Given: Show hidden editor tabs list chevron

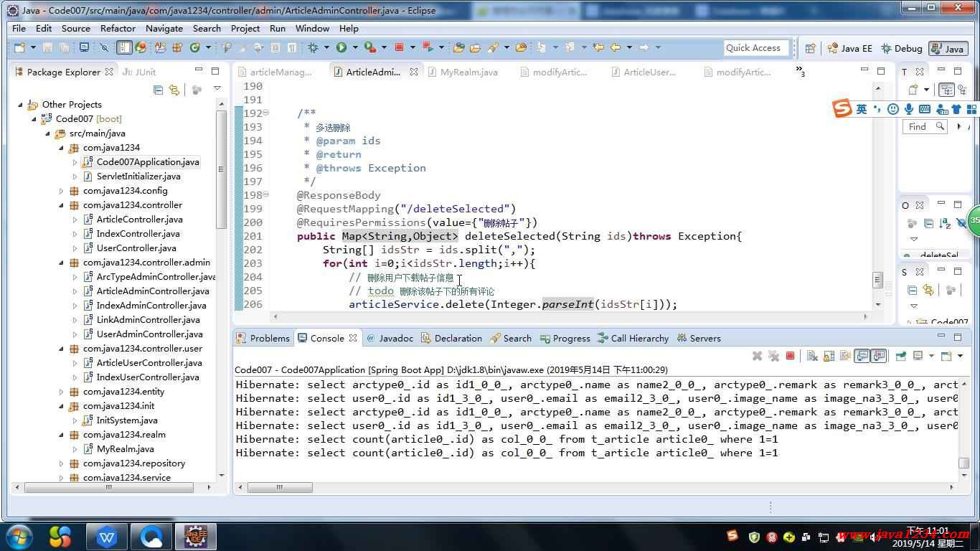Looking at the screenshot, I should pos(800,71).
